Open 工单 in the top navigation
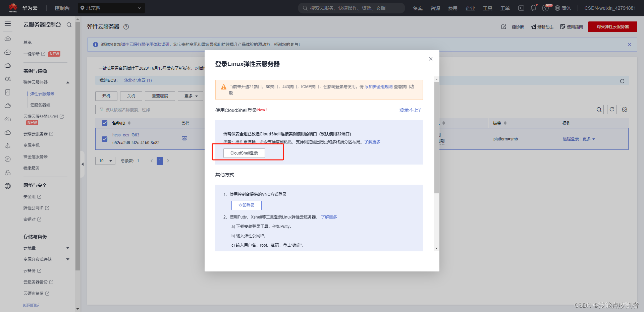The height and width of the screenshot is (312, 644). point(505,8)
